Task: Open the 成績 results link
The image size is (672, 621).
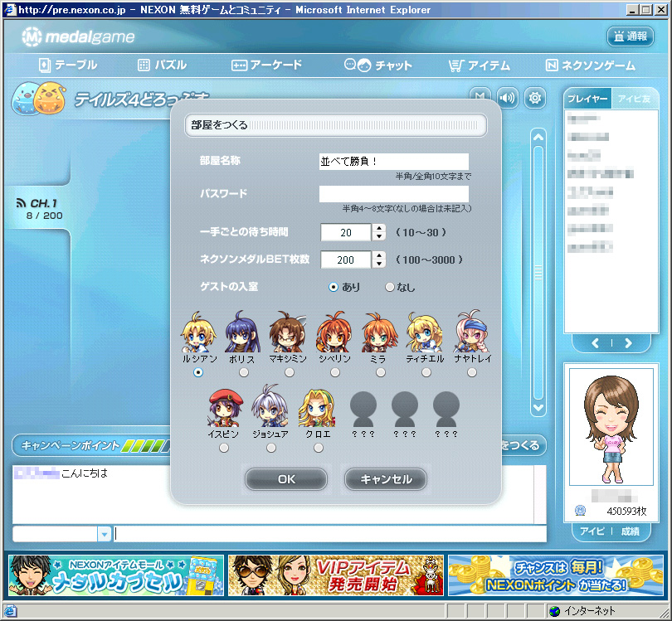Action: [x=630, y=531]
